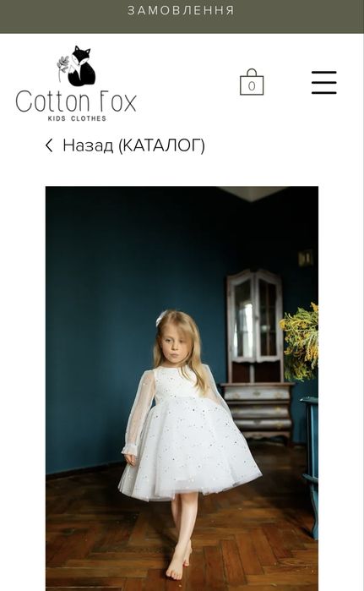This screenshot has width=364, height=591.
Task: Click the vintage cabinet in the product photo
Action: click(x=256, y=354)
